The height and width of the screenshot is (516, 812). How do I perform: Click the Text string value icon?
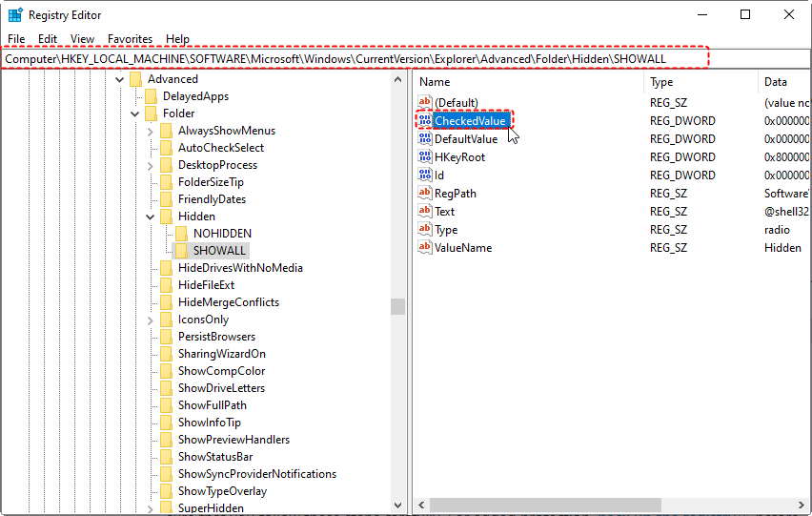click(425, 211)
